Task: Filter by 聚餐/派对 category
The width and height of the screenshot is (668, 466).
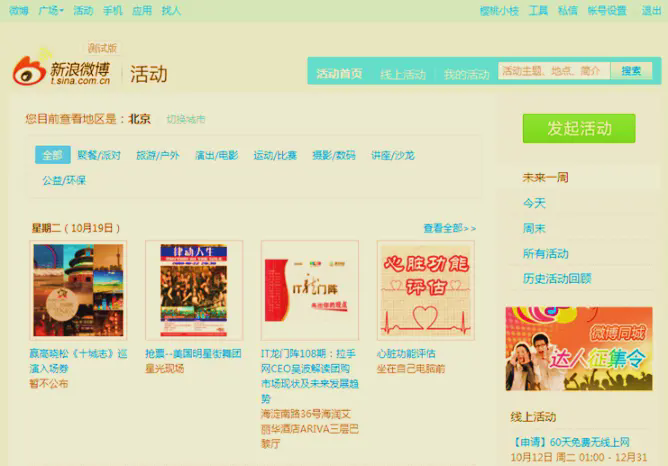Action: [99, 155]
